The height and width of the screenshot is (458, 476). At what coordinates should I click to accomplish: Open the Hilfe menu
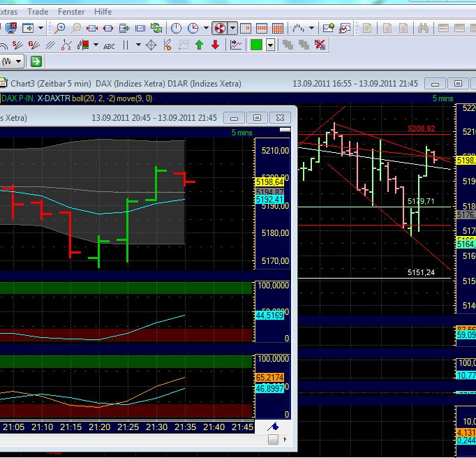103,12
